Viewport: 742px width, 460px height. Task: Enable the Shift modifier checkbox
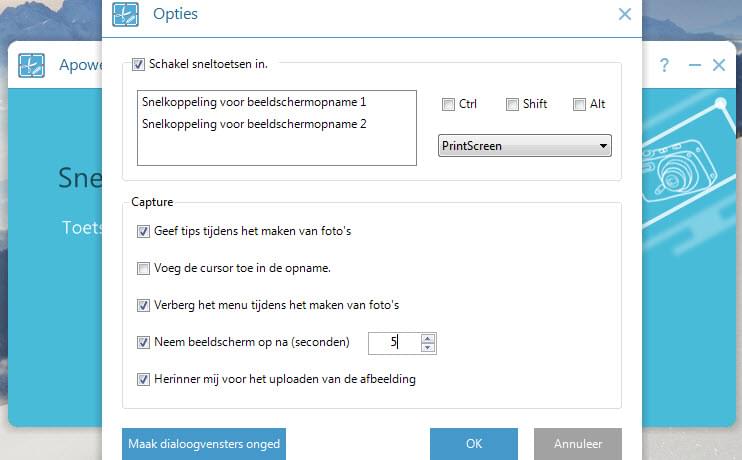point(512,104)
